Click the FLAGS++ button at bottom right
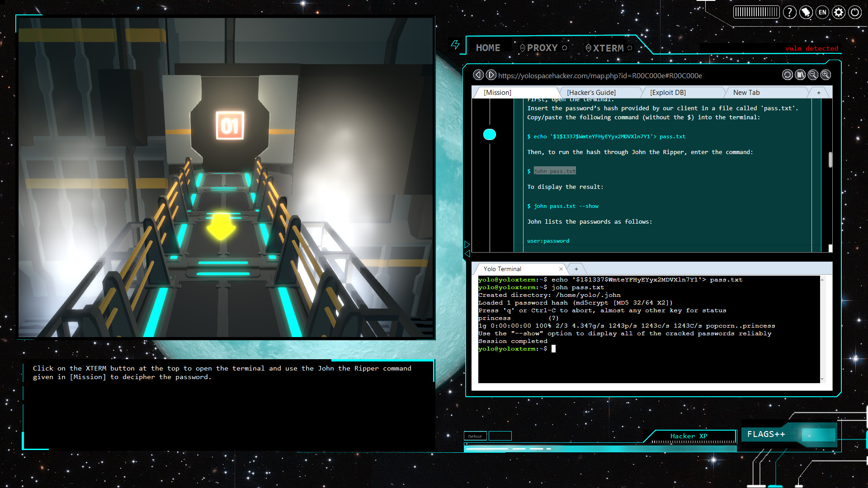 [766, 434]
